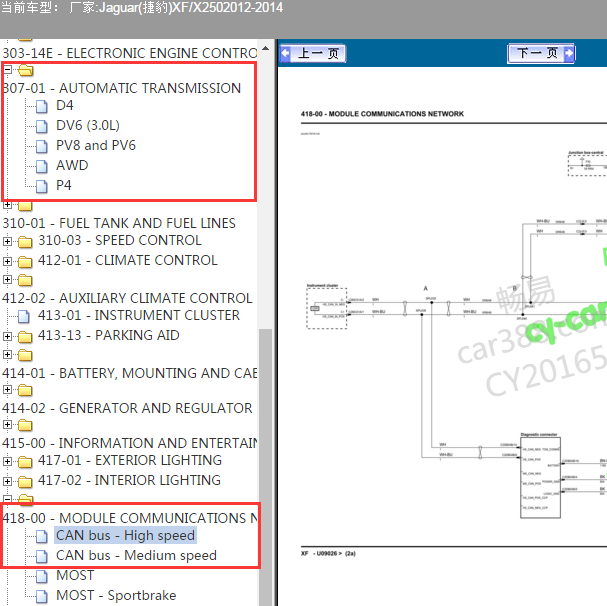
Task: Go to next page with 下一页 button
Action: [541, 53]
